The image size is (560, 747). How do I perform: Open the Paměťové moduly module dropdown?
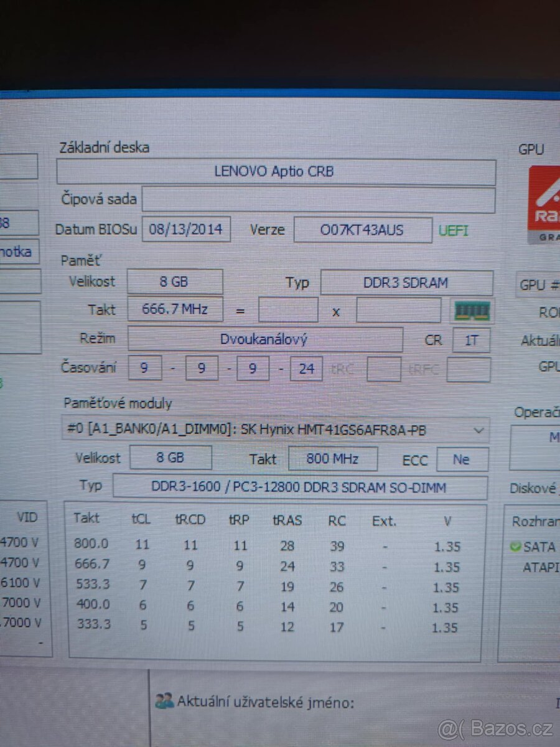(x=274, y=430)
